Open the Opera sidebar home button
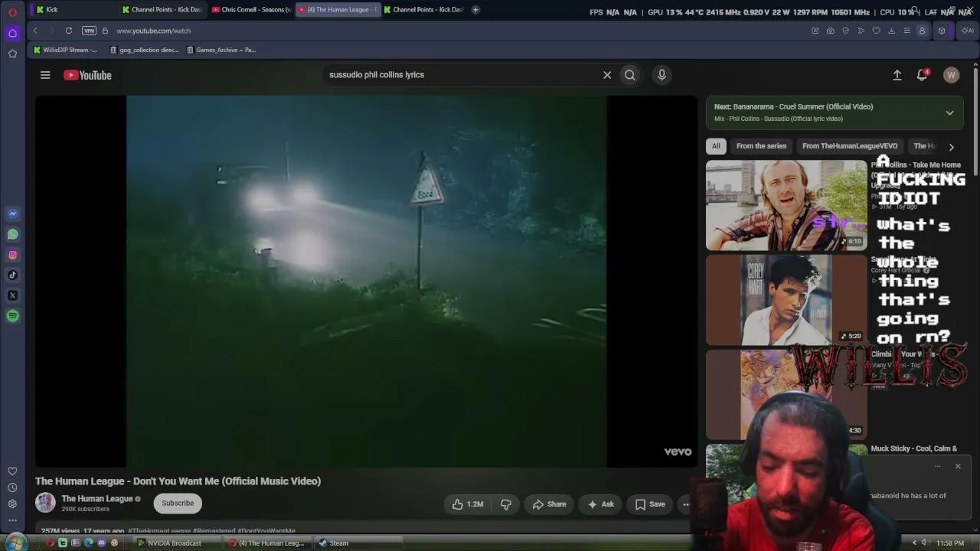This screenshot has height=551, width=980. pyautogui.click(x=12, y=33)
